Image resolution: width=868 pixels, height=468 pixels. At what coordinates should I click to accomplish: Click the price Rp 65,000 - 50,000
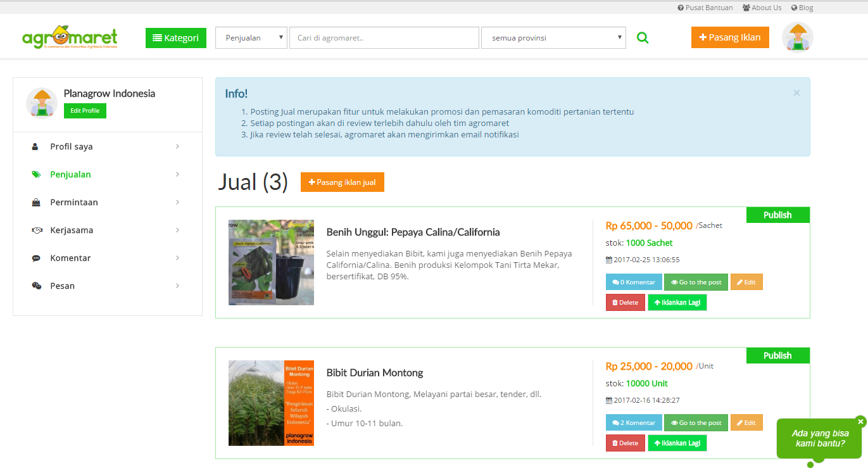pyautogui.click(x=649, y=225)
